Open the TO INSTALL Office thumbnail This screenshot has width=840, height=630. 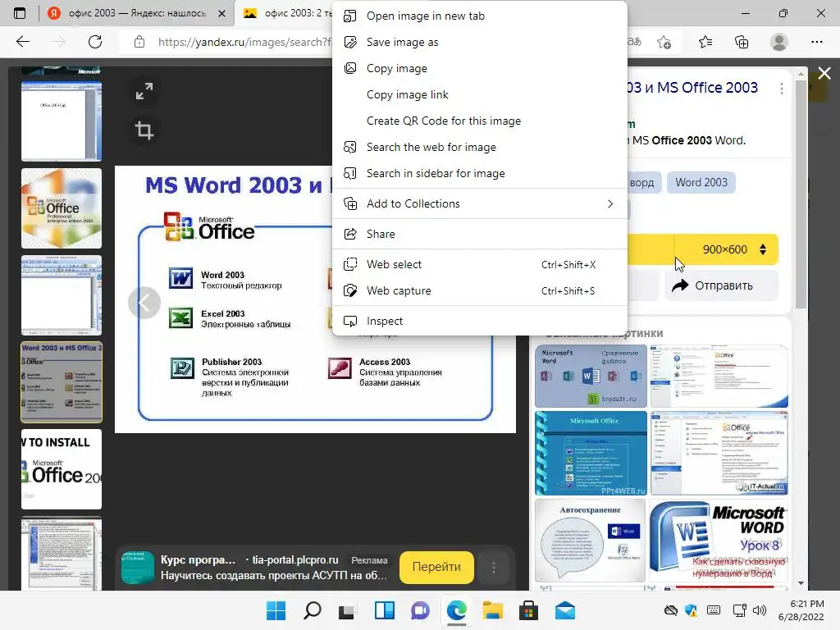tap(61, 469)
